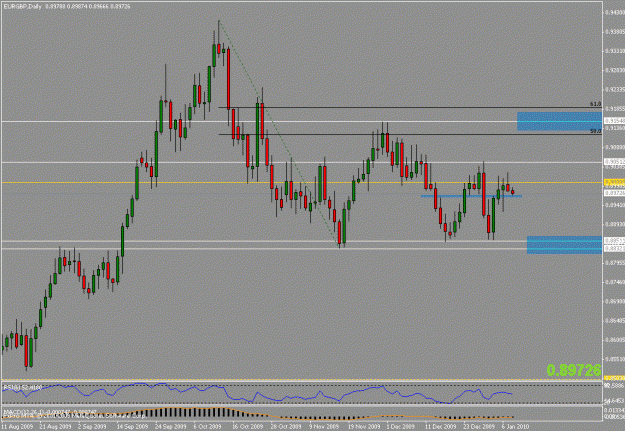Select the short blue horizontal line near latest candles
The image size is (625, 431).
(471, 196)
